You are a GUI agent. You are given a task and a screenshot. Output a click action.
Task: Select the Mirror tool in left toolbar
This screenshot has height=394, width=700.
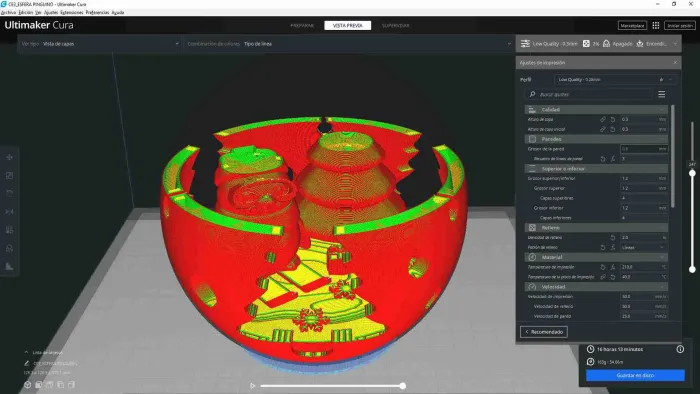tap(9, 212)
